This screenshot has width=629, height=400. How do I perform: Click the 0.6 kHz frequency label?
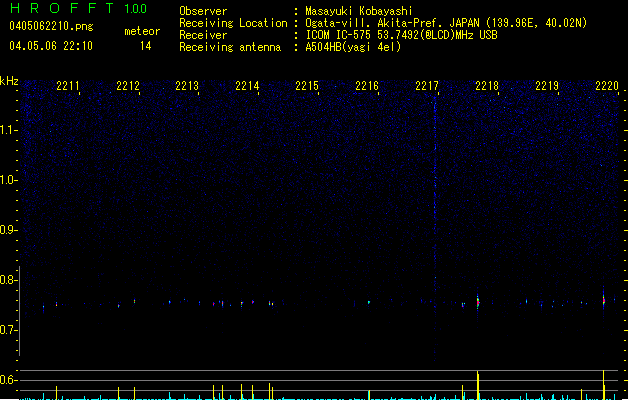9,380
